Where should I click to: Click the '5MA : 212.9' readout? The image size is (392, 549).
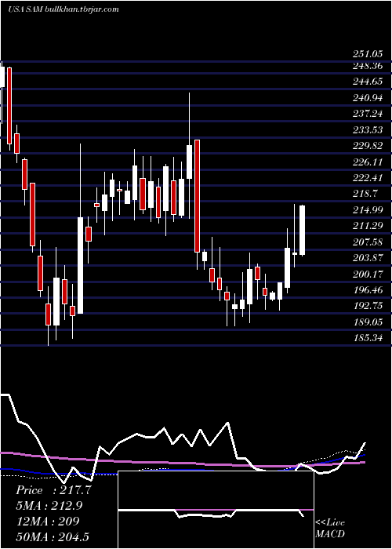[49, 506]
